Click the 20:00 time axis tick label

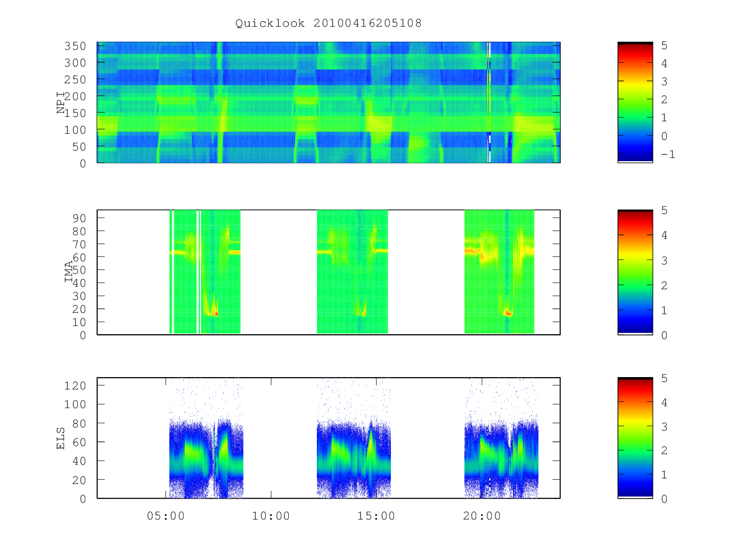pyautogui.click(x=482, y=516)
